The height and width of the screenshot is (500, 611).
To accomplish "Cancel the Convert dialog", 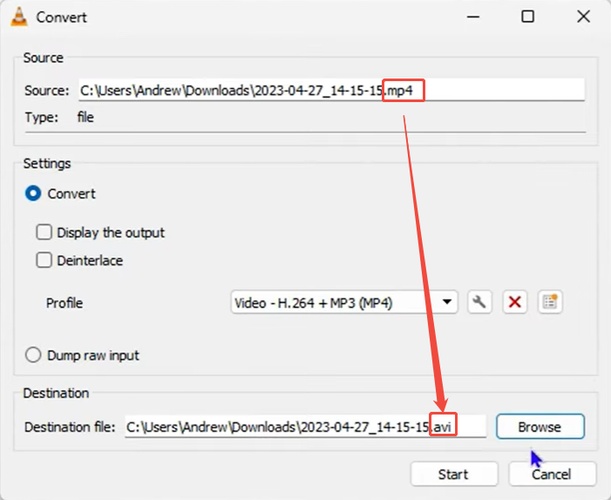I will (552, 474).
